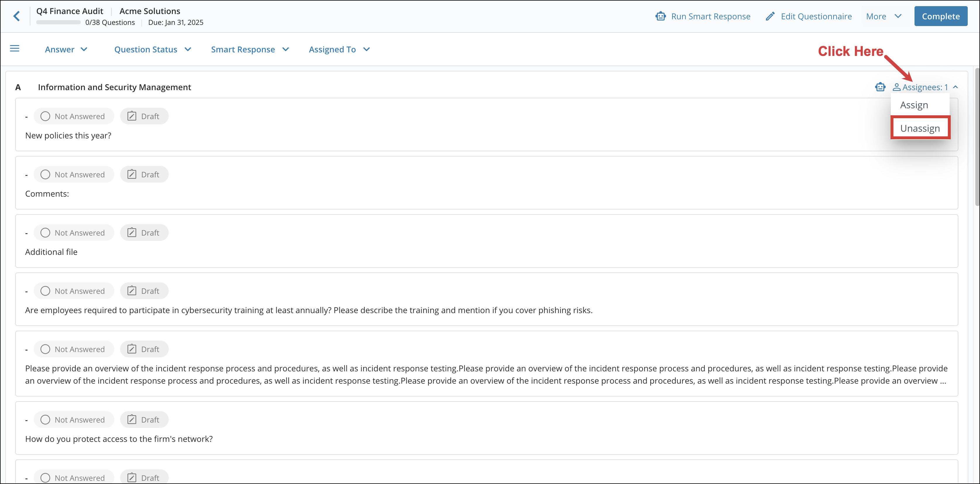Click the 'Additional file' question text

click(51, 252)
